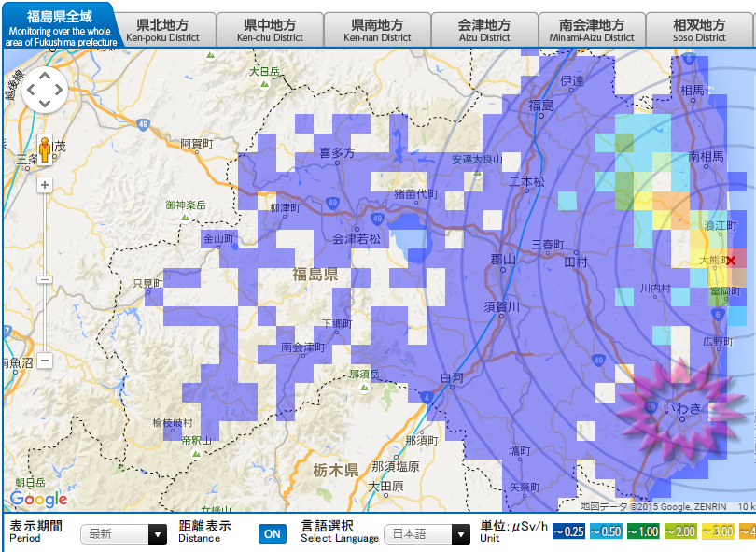Click the ~2.00 yellow-green legend swatch
Viewport: 756px width, 552px height.
point(679,531)
